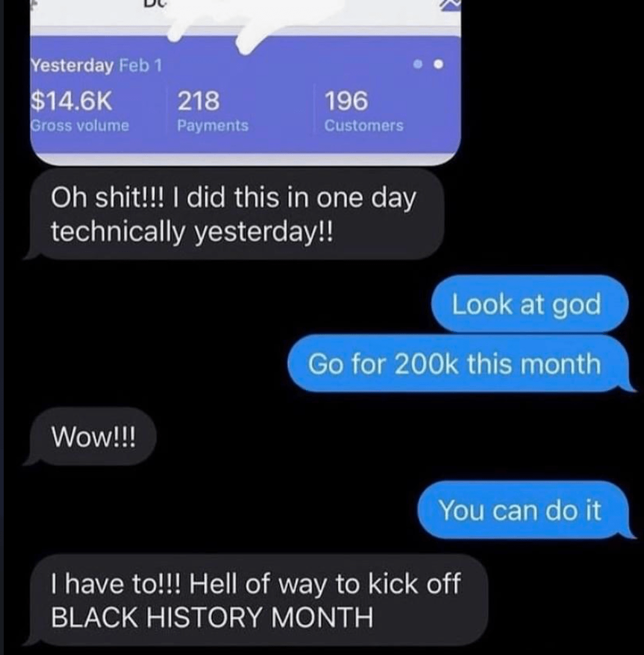The height and width of the screenshot is (655, 644).
Task: Click the Yesterday Feb 1 date label
Action: [x=97, y=66]
